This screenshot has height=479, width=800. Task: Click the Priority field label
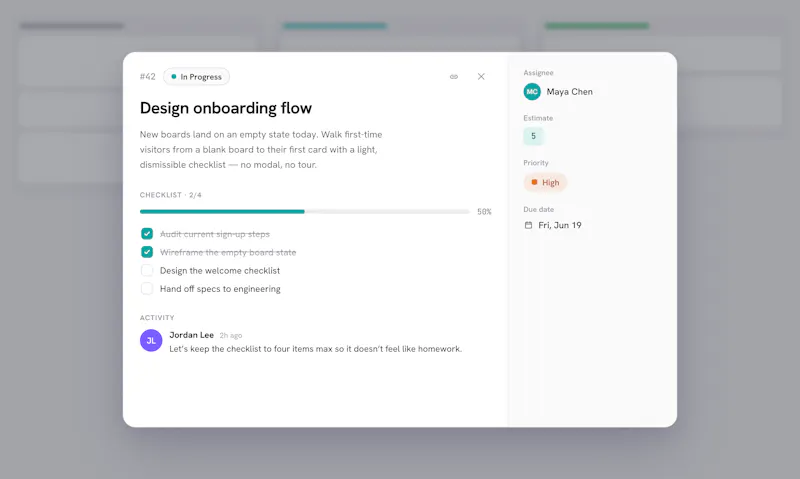pyautogui.click(x=536, y=163)
